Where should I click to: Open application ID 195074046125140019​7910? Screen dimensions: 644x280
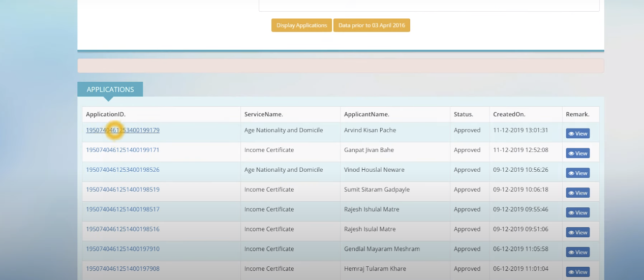pos(122,249)
